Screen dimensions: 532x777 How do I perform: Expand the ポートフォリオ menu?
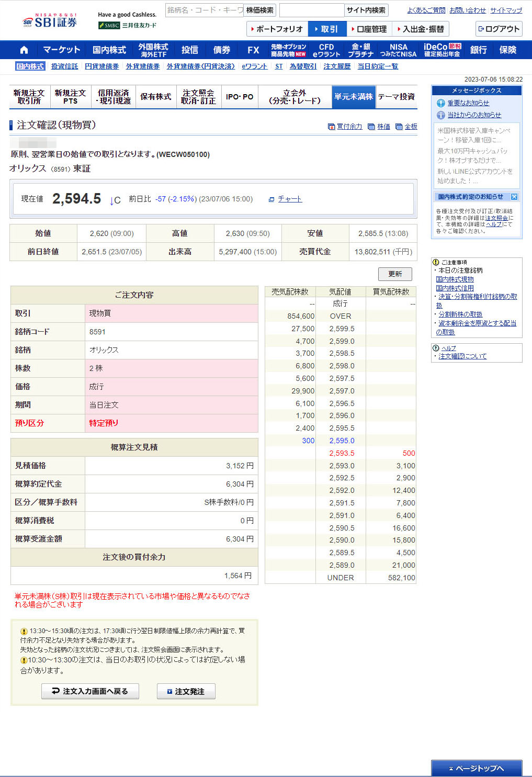click(277, 29)
